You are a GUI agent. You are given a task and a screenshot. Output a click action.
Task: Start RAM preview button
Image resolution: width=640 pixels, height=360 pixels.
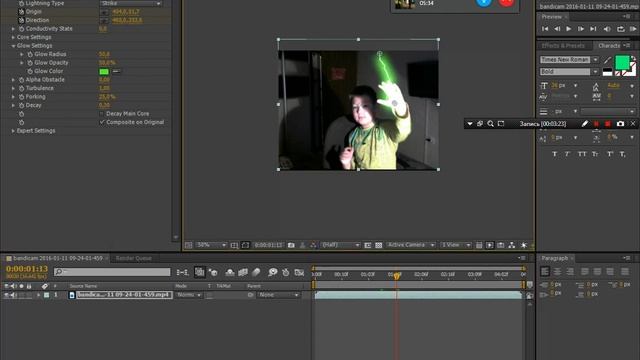coord(633,29)
